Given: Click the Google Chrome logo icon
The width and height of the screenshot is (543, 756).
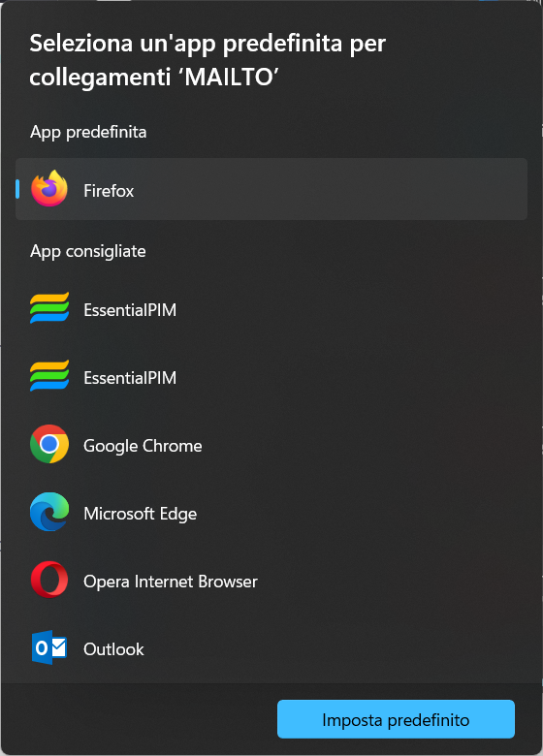Looking at the screenshot, I should tap(49, 444).
